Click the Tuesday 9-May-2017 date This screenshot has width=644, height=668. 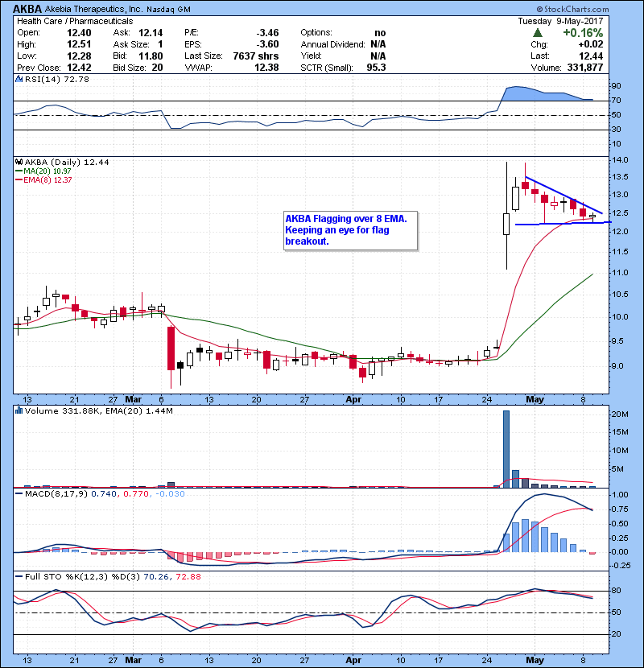point(560,21)
